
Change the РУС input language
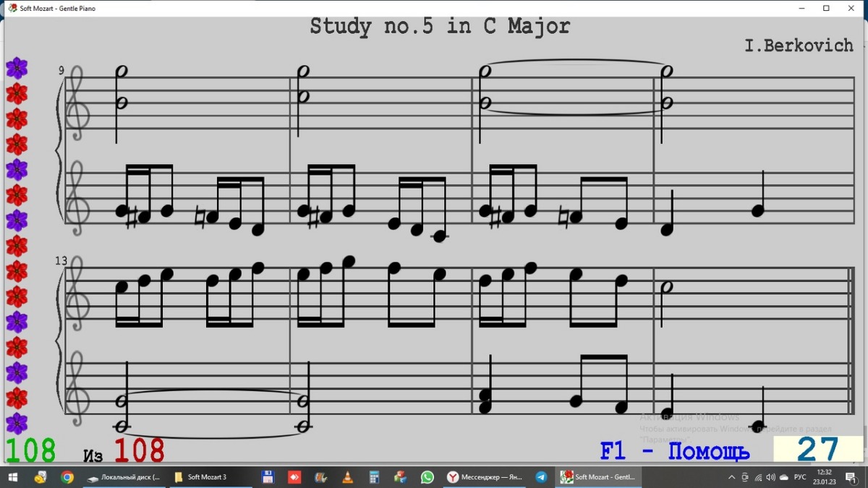coord(800,477)
